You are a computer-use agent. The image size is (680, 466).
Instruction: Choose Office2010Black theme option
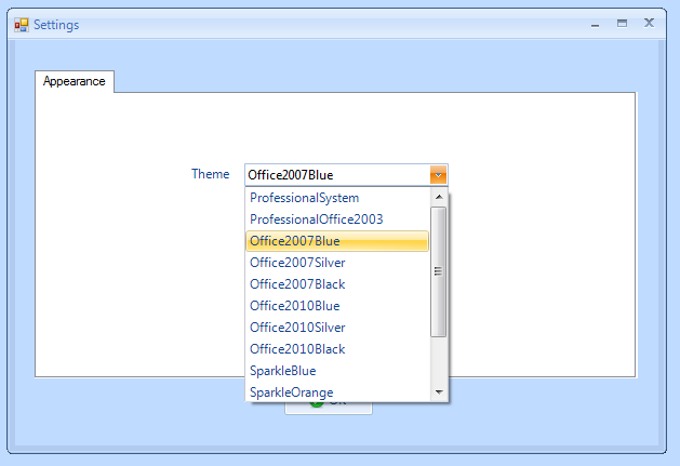click(x=337, y=349)
